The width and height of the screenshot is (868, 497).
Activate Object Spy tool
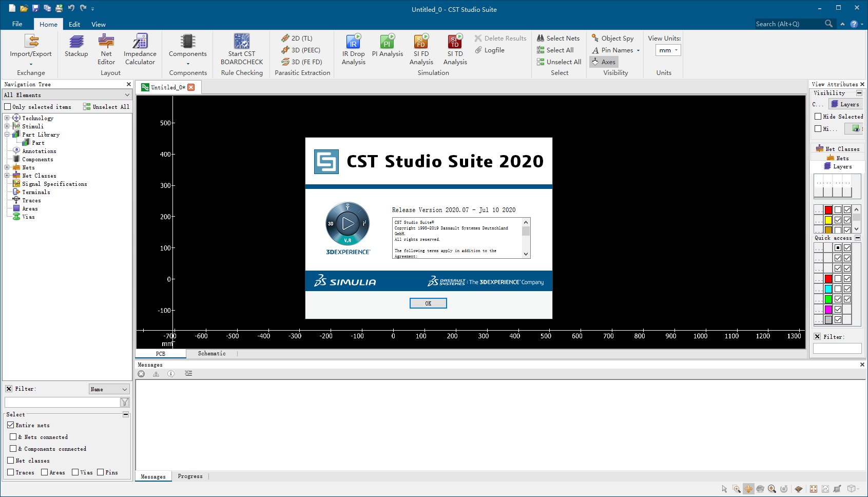(612, 39)
